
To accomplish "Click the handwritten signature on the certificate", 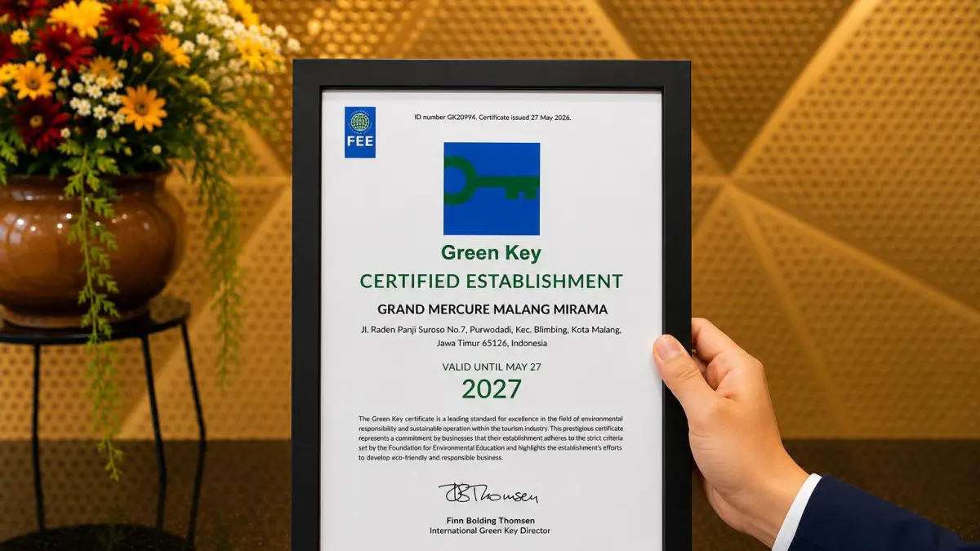I will (489, 494).
